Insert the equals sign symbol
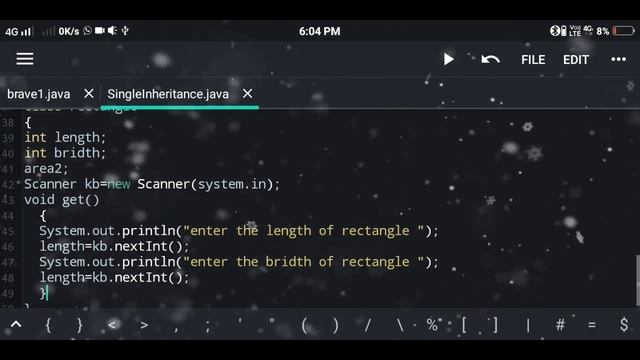The image size is (640, 360). tap(592, 325)
